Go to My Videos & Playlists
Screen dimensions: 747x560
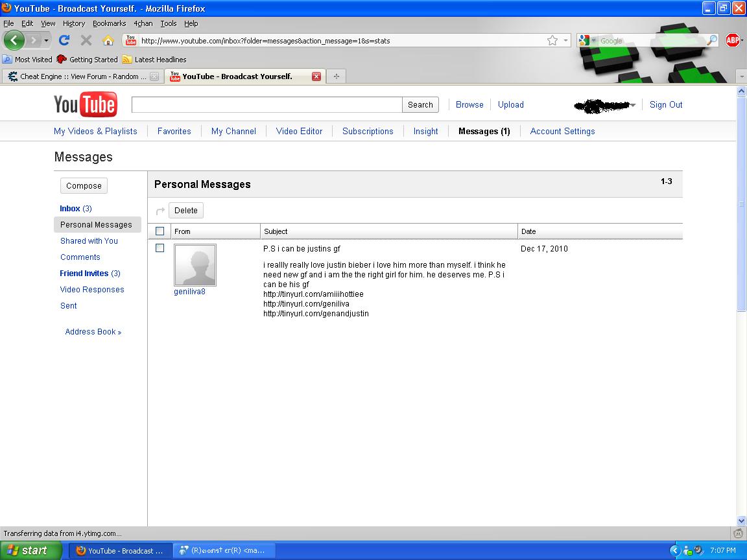click(x=95, y=132)
